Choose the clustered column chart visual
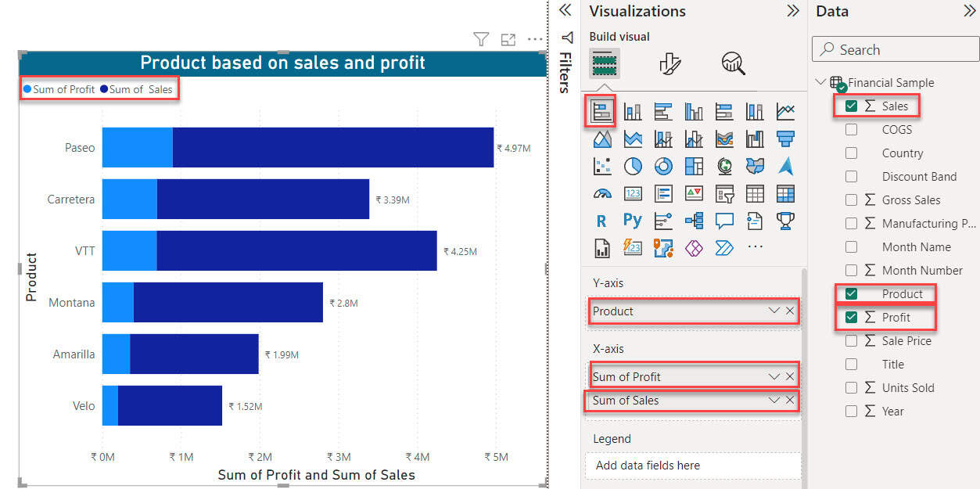Screen dimensions: 980x489 [x=694, y=112]
